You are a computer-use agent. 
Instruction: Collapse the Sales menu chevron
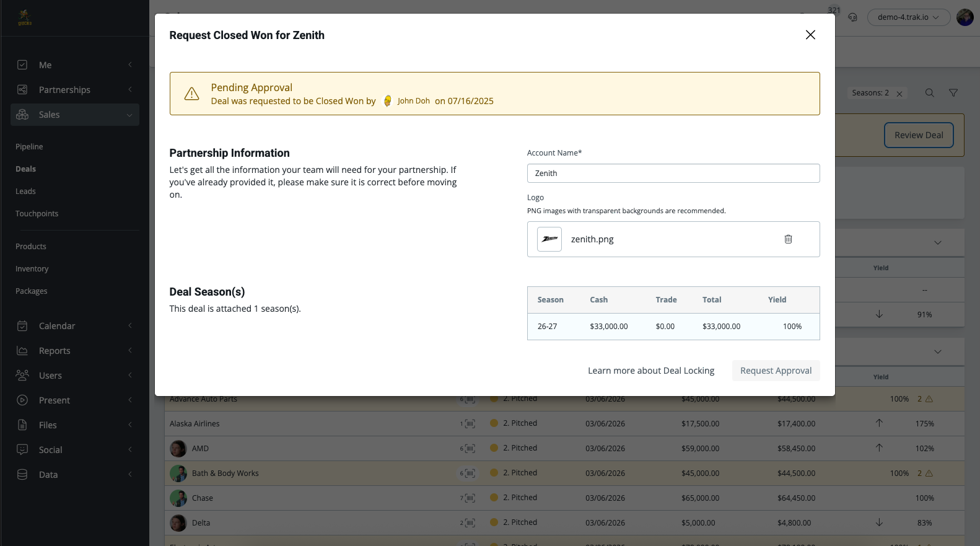[x=129, y=115]
